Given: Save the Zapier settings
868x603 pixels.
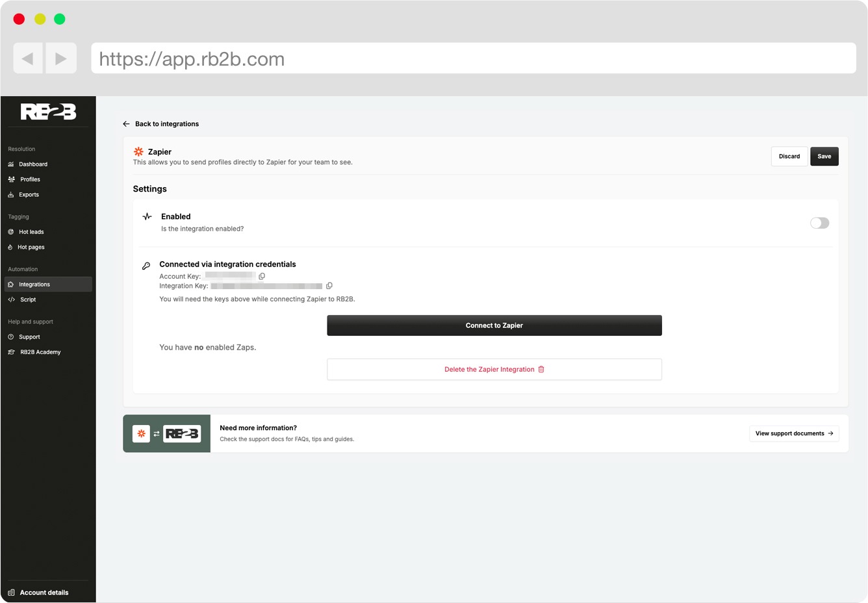Looking at the screenshot, I should click(x=824, y=157).
